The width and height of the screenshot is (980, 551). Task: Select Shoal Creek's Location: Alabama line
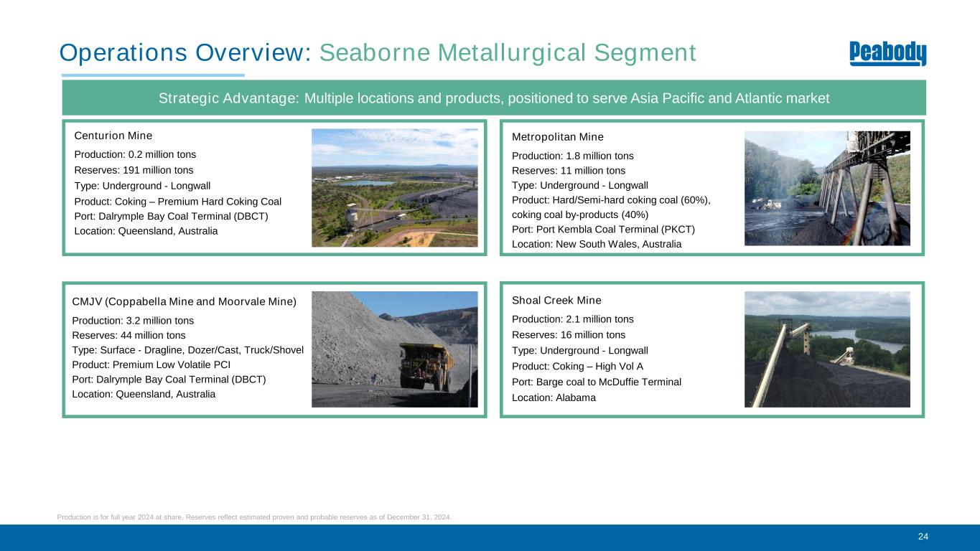(554, 397)
